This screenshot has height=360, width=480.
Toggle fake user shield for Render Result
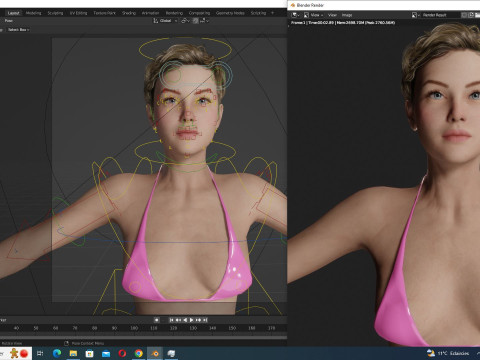tap(464, 15)
